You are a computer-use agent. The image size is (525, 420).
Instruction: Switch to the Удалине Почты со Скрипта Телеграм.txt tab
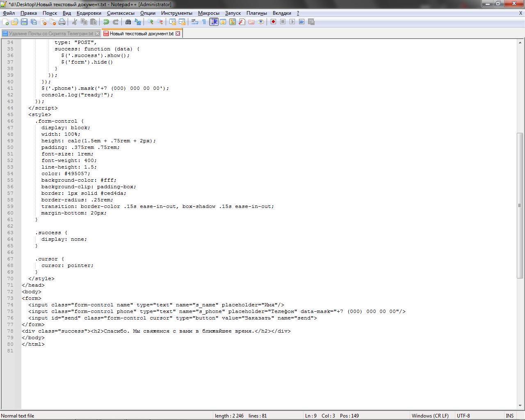click(x=51, y=34)
